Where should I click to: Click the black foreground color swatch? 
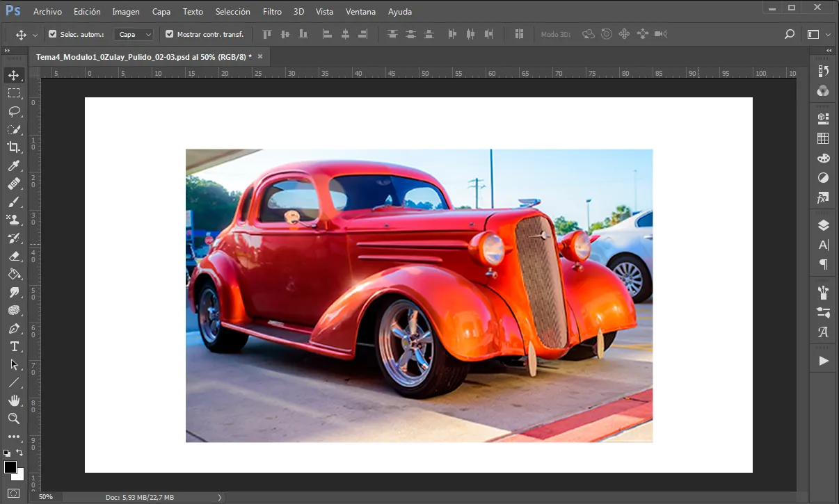tap(10, 466)
